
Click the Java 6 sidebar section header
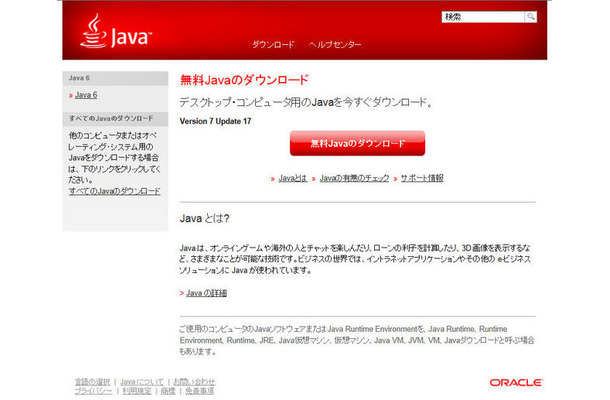pyautogui.click(x=115, y=78)
